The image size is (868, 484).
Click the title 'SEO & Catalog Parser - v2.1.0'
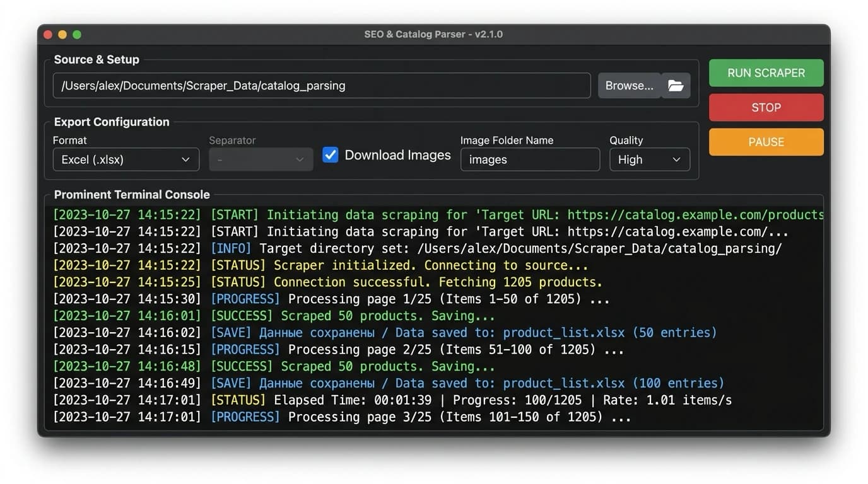(433, 35)
